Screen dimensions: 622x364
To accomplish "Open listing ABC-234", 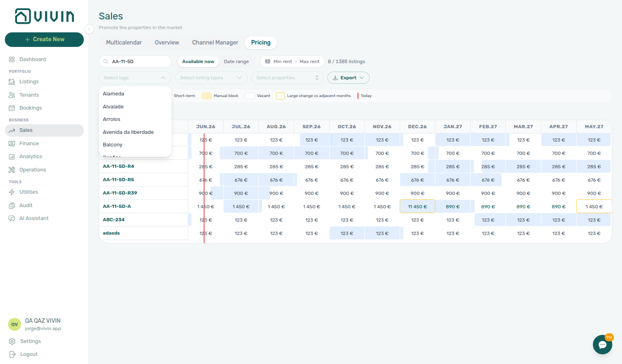I will 114,220.
